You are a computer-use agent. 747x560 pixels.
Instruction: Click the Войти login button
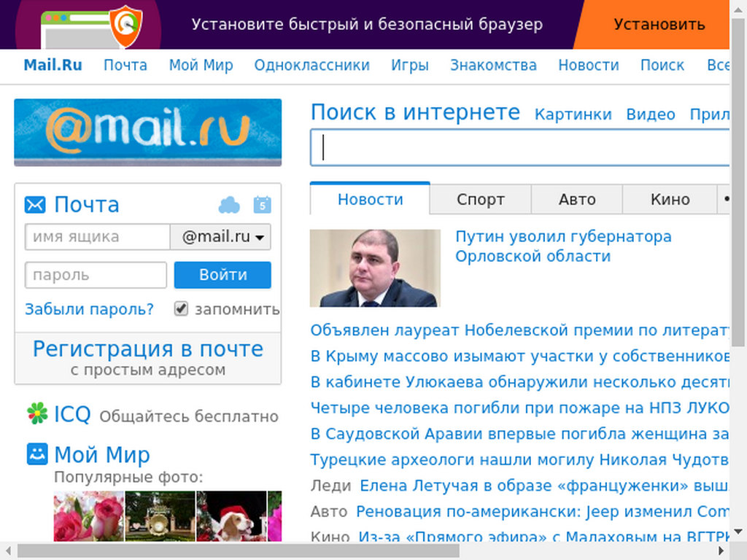[222, 275]
